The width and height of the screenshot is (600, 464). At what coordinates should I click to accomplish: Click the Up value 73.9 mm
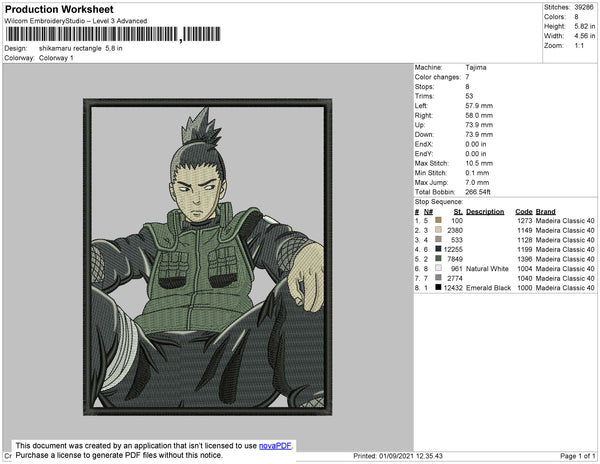479,125
